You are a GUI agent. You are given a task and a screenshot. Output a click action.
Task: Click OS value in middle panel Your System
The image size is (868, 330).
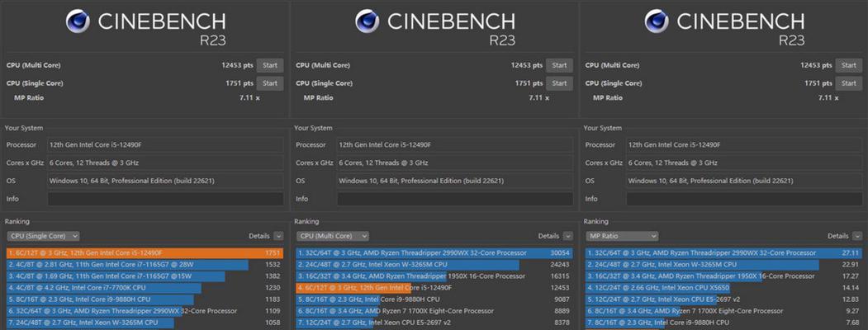[455, 181]
